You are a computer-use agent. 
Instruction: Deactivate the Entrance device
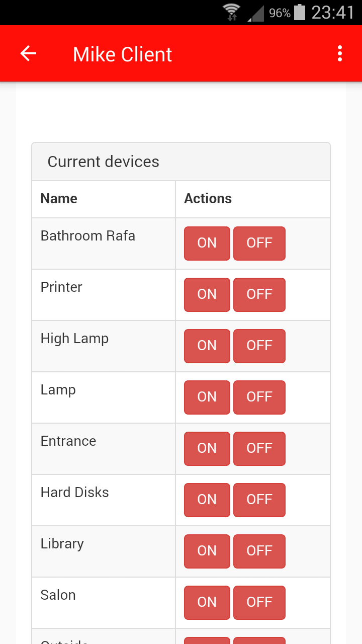click(x=259, y=448)
